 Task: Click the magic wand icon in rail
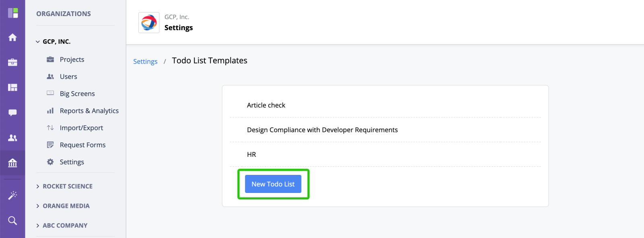click(x=12, y=195)
